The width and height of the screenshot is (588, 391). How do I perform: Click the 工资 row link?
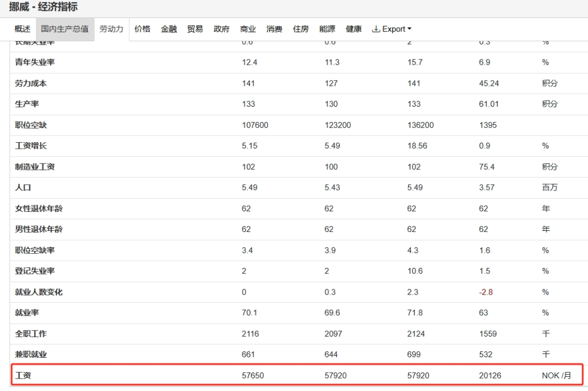point(23,375)
